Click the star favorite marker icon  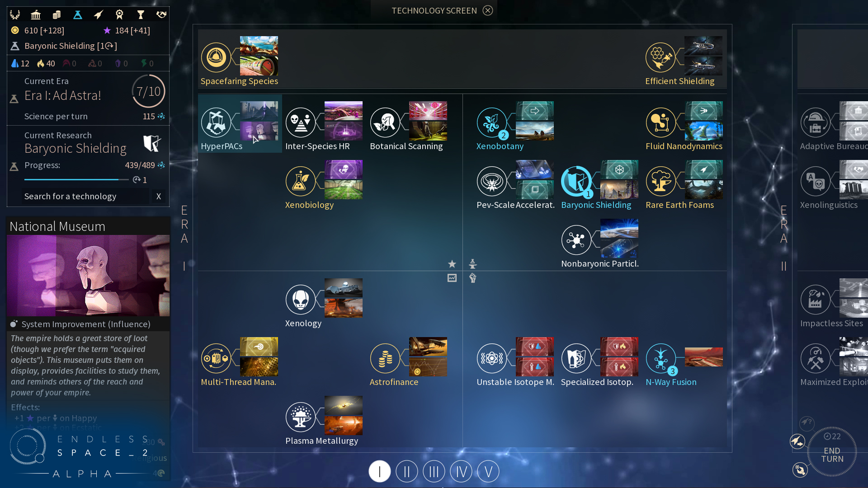(451, 263)
